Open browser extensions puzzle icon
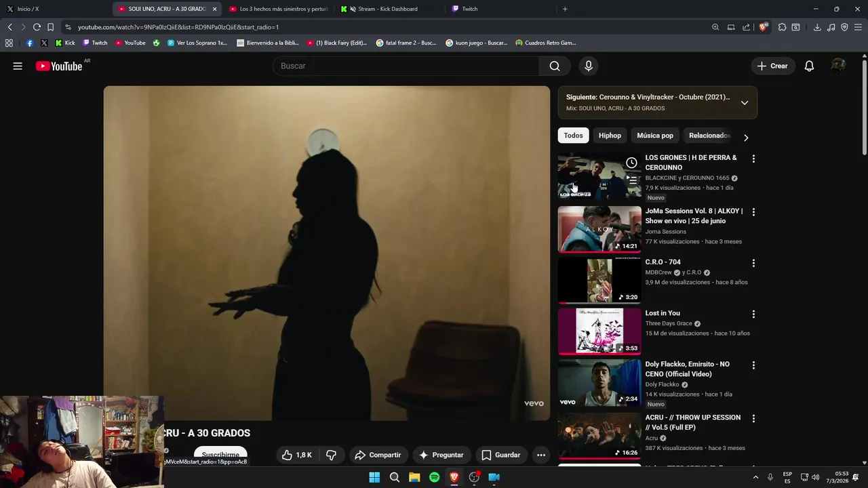868x488 pixels. point(782,27)
